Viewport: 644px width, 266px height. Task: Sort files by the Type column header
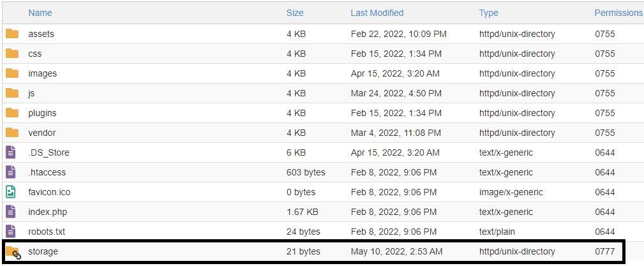click(488, 13)
